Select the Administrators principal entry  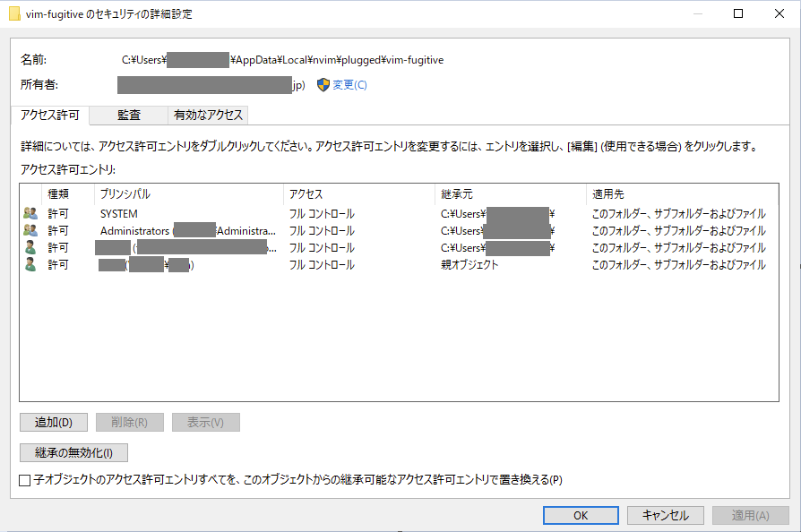(x=188, y=231)
